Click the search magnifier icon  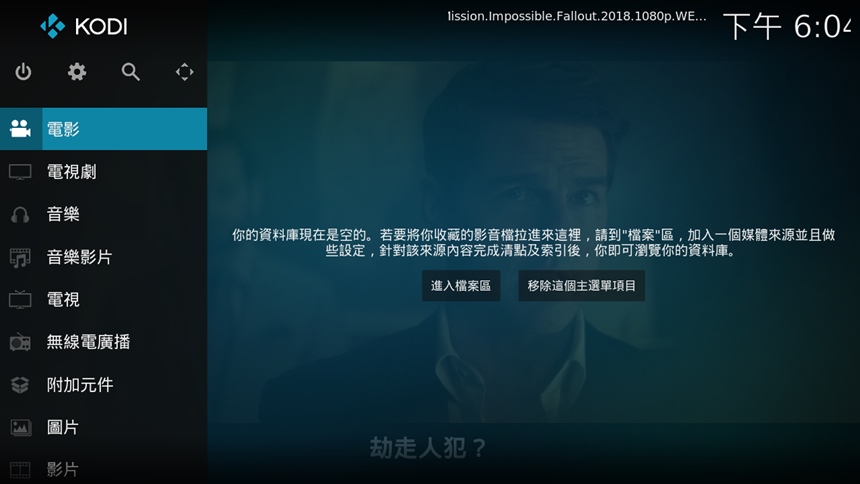(131, 72)
